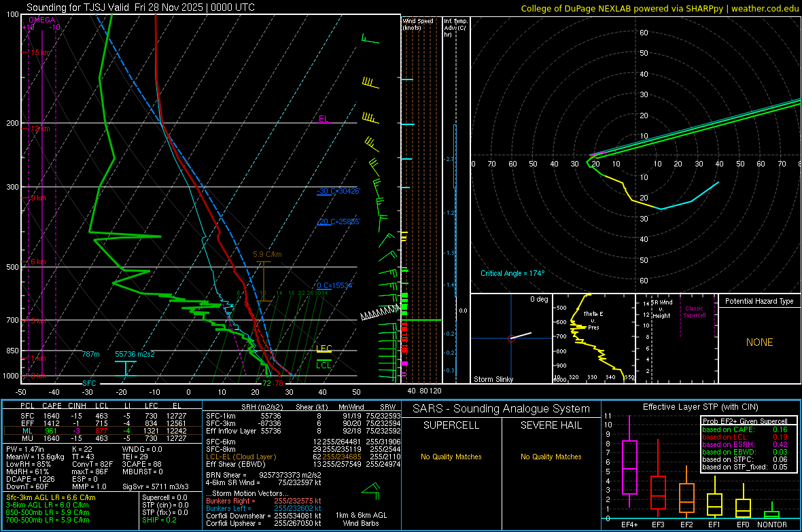This screenshot has height=532, width=802.
Task: Click the 850-500mb LR = 5.9 C/km line
Action: click(48, 512)
